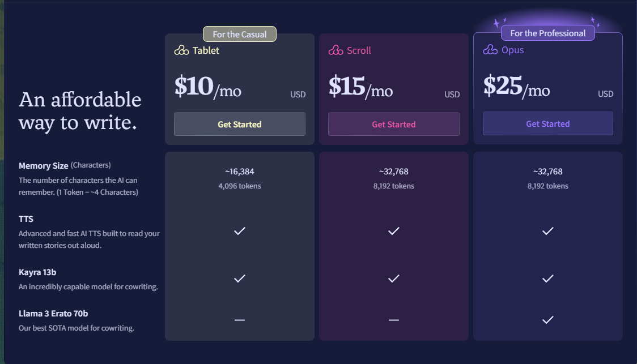Click the Kayra 13b checkmark under Scroll
637x364 pixels.
pyautogui.click(x=394, y=279)
